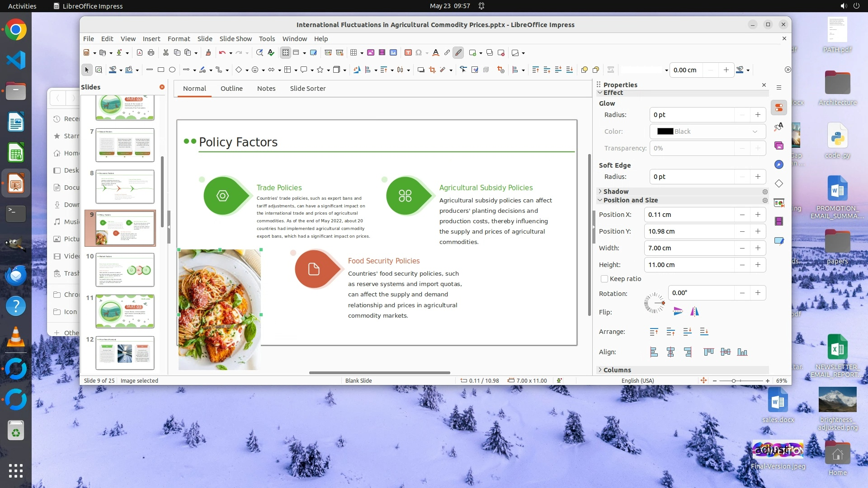This screenshot has height=488, width=868.
Task: Switch to the Slide Sorter tab
Action: (x=307, y=89)
